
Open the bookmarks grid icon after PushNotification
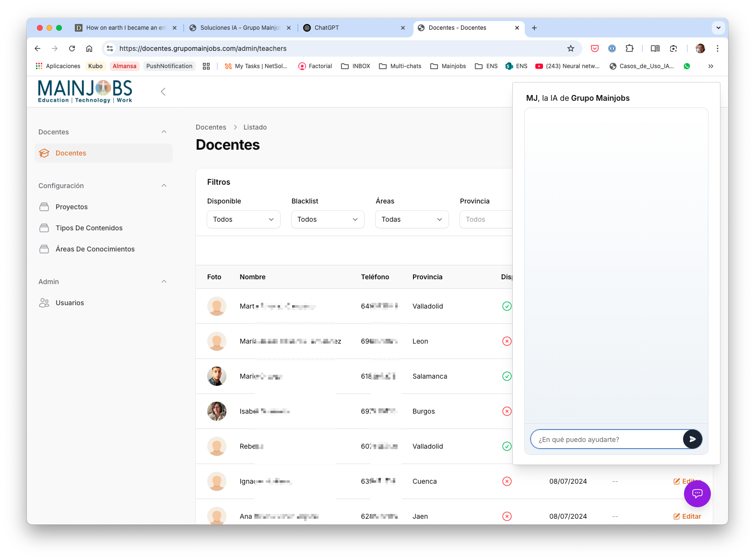pos(206,66)
